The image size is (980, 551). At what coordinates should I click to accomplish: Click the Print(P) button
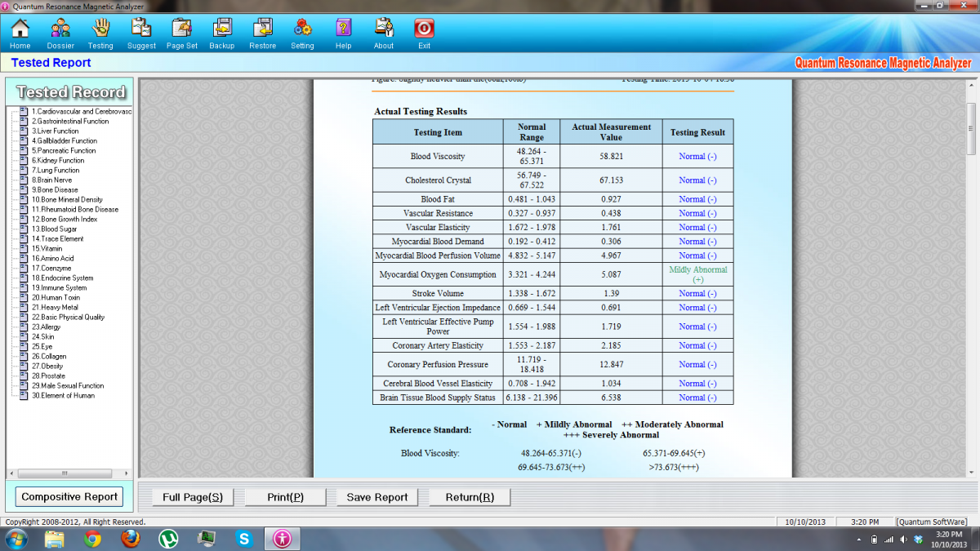(286, 496)
